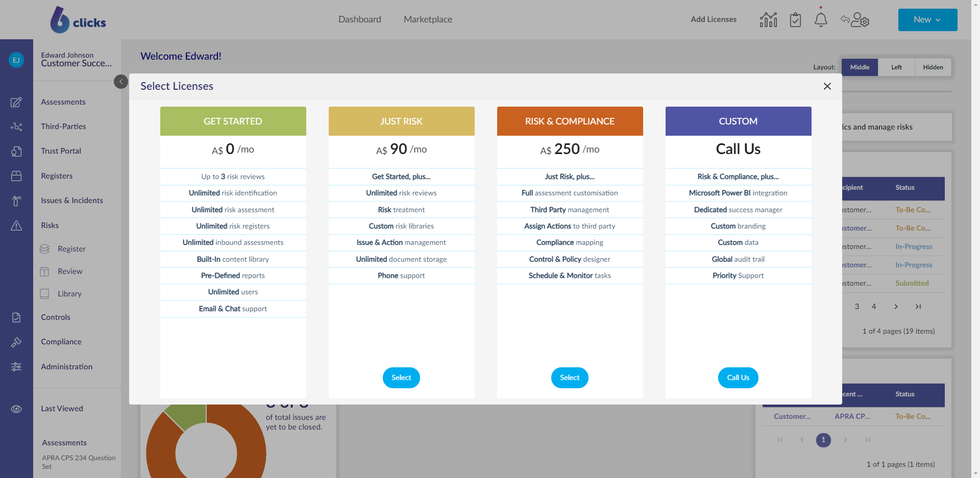This screenshot has width=980, height=478.
Task: Open the Dashboard tab
Action: [x=360, y=19]
